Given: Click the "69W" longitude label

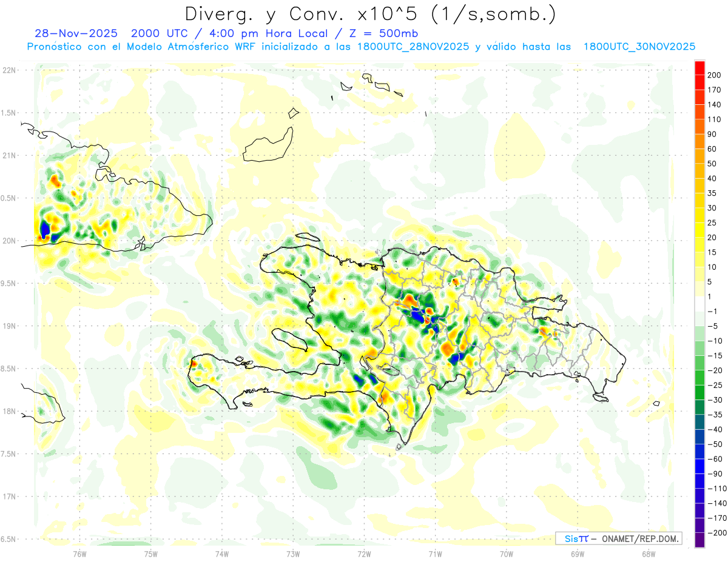Looking at the screenshot, I should (x=577, y=553).
